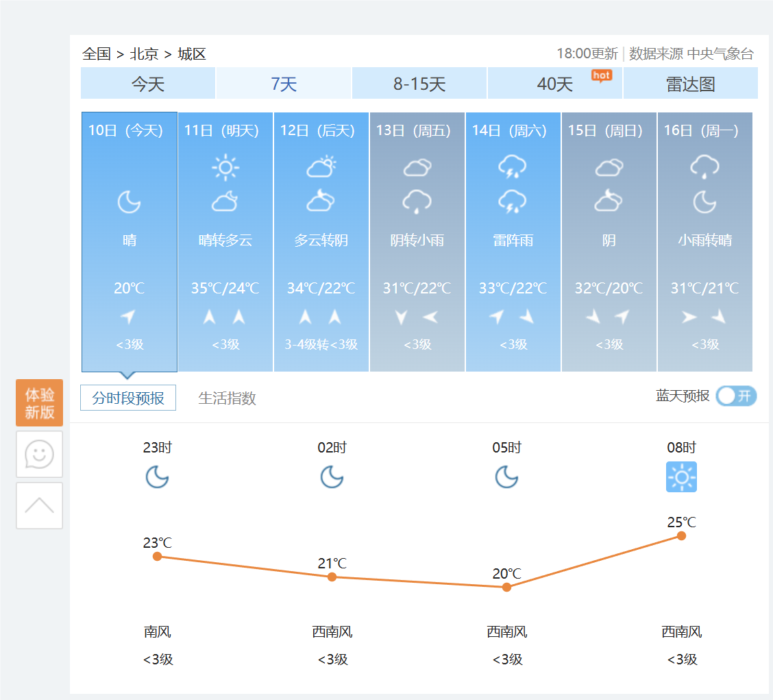The width and height of the screenshot is (773, 700).
Task: Select the 12日（后天）date header
Action: [317, 131]
